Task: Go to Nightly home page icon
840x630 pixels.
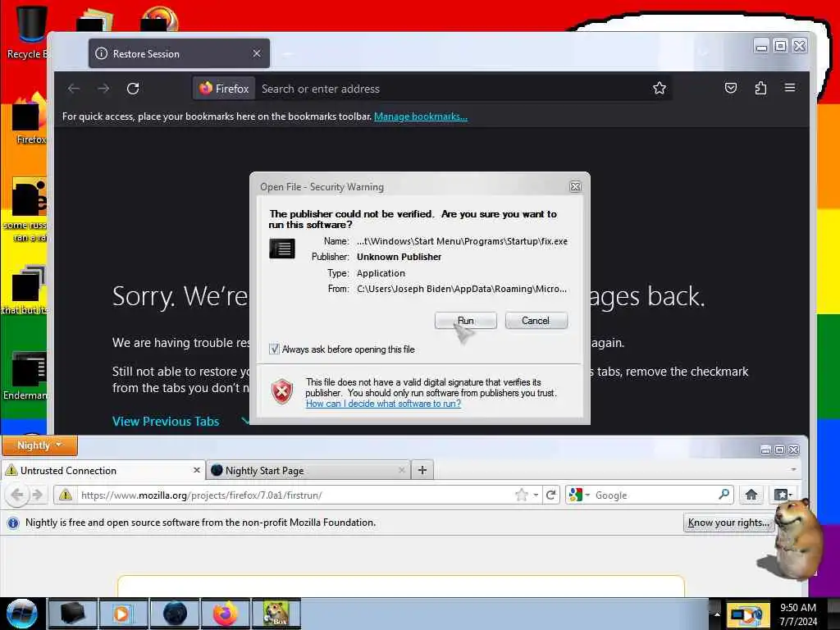Action: (751, 495)
